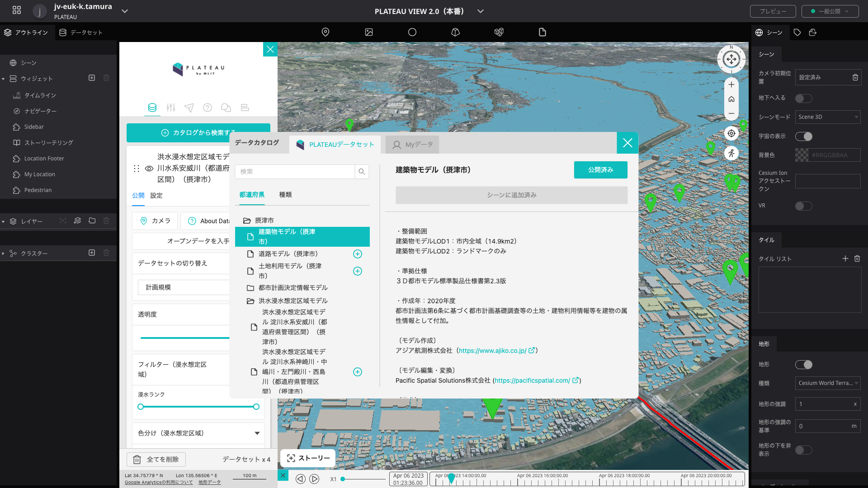Viewport: 868px width, 488px height.
Task: Select the marker tool in top toolbar
Action: [325, 32]
